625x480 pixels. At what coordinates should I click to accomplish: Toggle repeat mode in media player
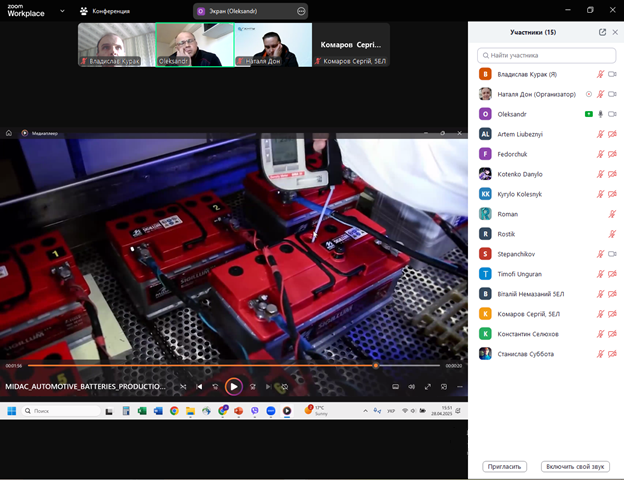click(x=284, y=386)
